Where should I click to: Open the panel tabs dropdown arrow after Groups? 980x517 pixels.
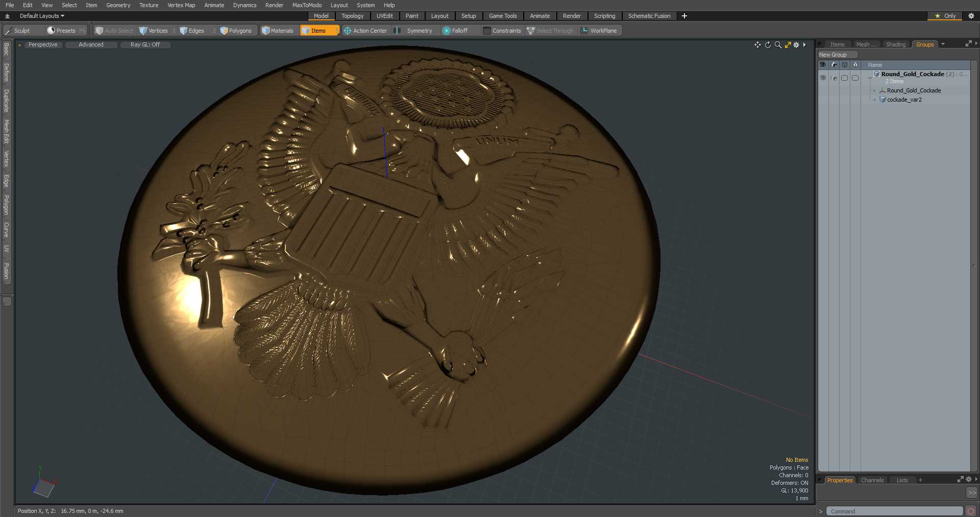(943, 44)
